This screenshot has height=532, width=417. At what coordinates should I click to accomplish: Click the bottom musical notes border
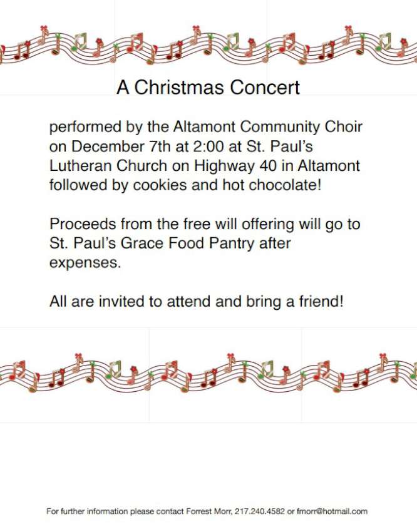pos(208,373)
